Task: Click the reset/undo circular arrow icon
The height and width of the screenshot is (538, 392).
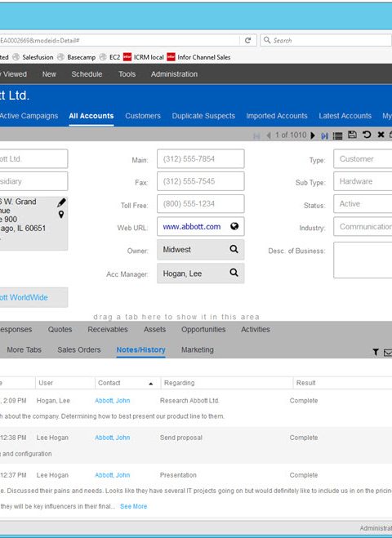Action: point(367,135)
